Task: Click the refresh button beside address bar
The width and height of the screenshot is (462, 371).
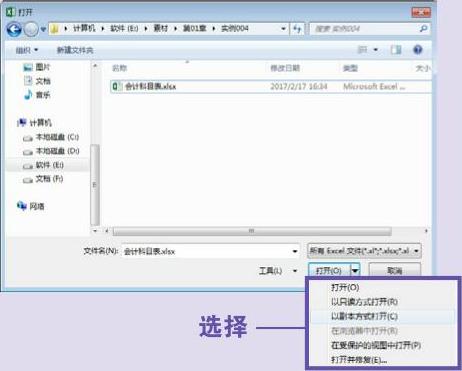Action: coord(297,29)
